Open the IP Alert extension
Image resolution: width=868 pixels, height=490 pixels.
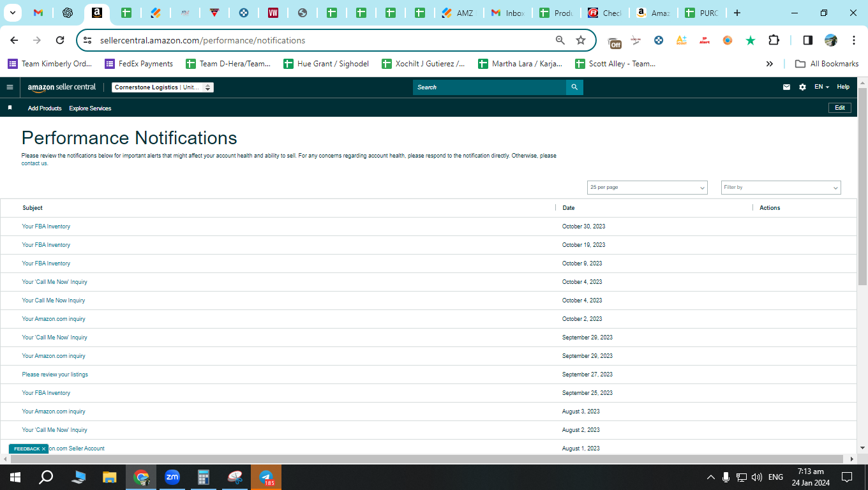click(704, 40)
